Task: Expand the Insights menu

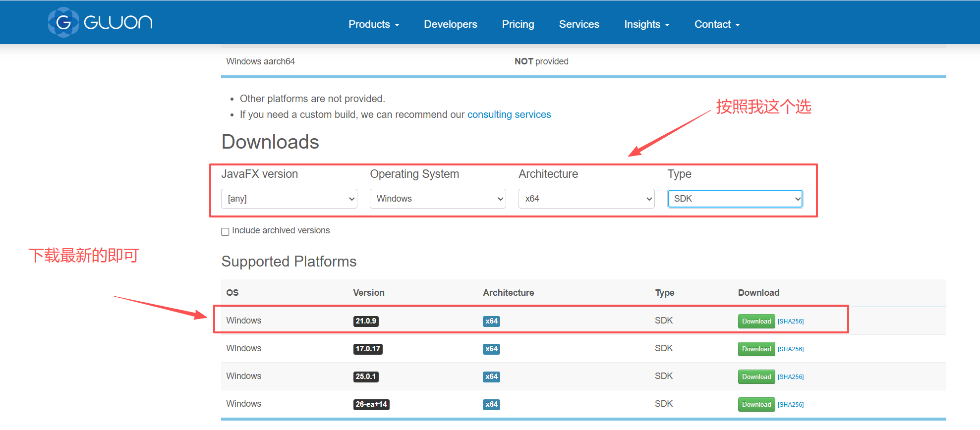Action: 647,24
